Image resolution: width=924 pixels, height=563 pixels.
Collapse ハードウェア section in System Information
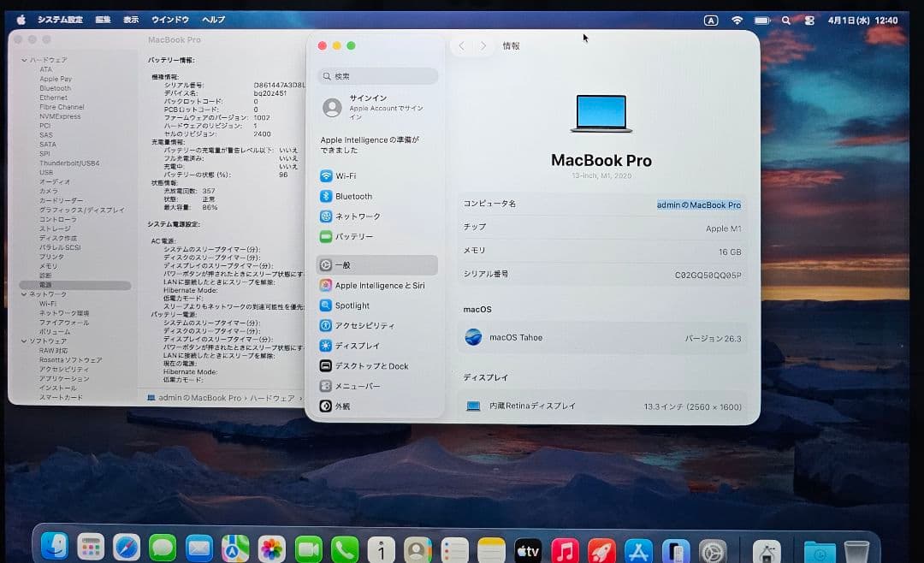click(24, 60)
